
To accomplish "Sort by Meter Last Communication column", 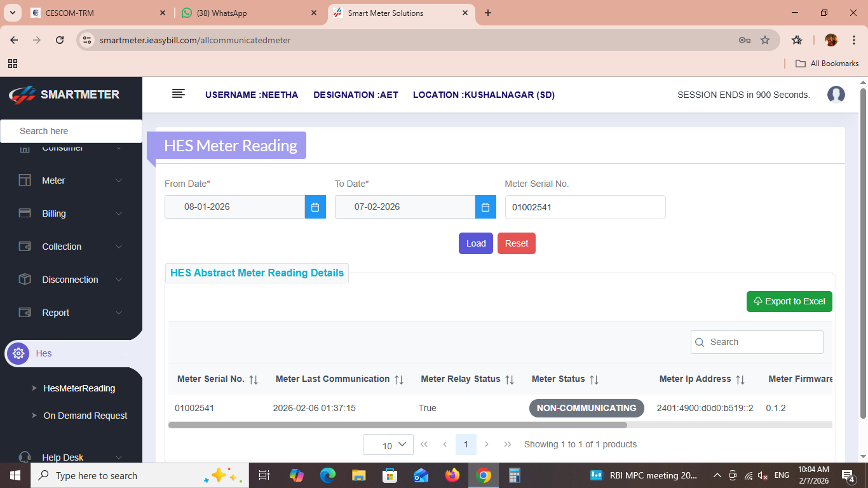I will (399, 380).
